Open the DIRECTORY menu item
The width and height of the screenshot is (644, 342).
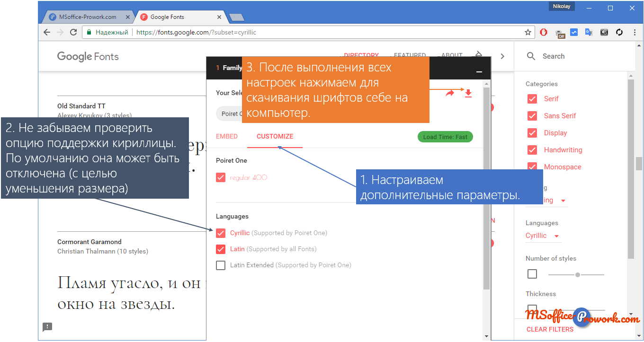pyautogui.click(x=361, y=55)
